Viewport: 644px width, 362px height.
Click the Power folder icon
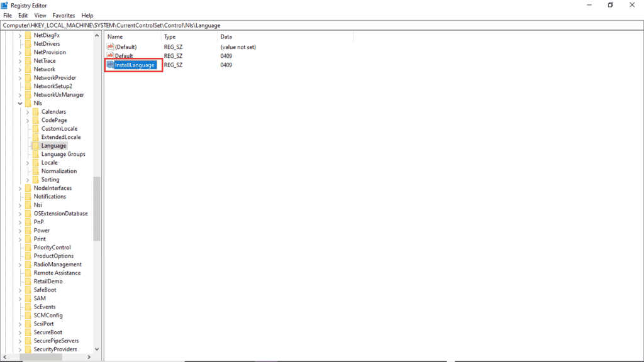pyautogui.click(x=28, y=230)
